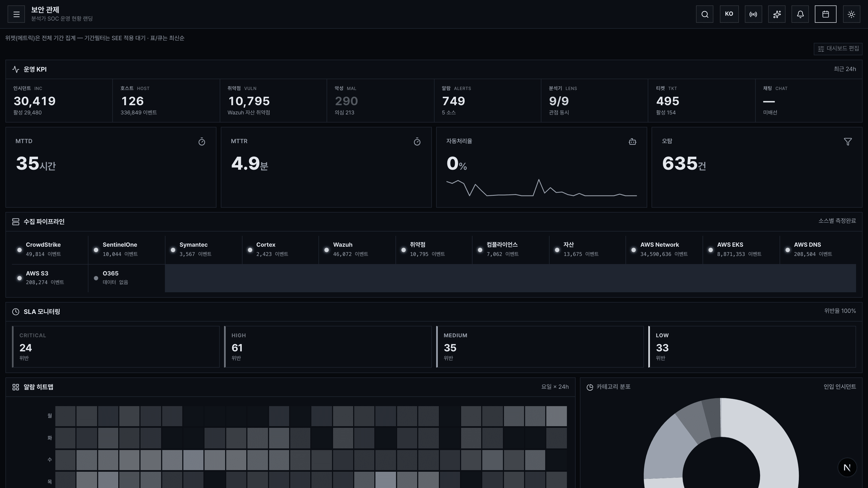
Task: Toggle the light/dark theme sun icon
Action: coord(851,14)
